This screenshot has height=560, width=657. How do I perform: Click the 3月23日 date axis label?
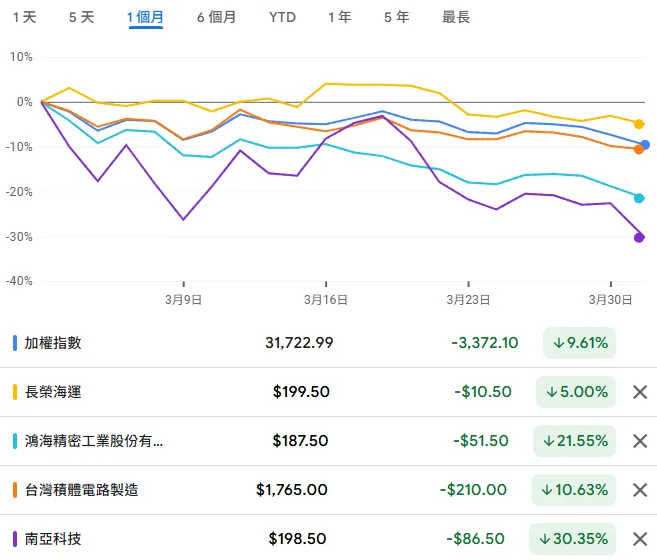point(468,300)
